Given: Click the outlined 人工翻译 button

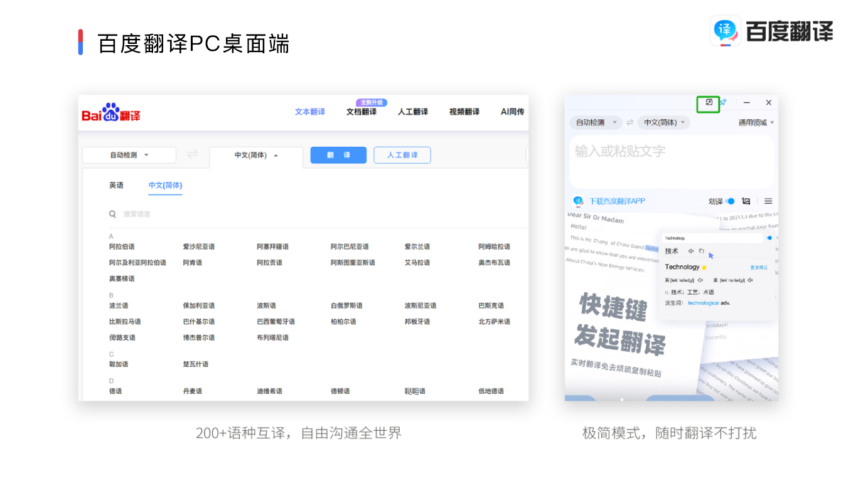Looking at the screenshot, I should 402,155.
